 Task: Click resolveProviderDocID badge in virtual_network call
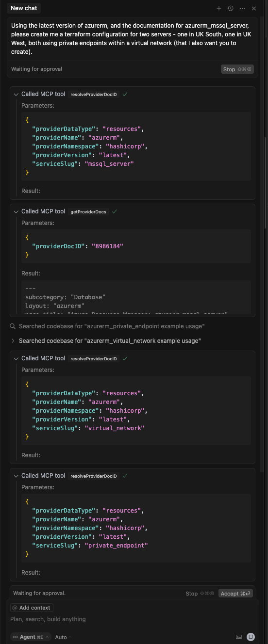94,359
